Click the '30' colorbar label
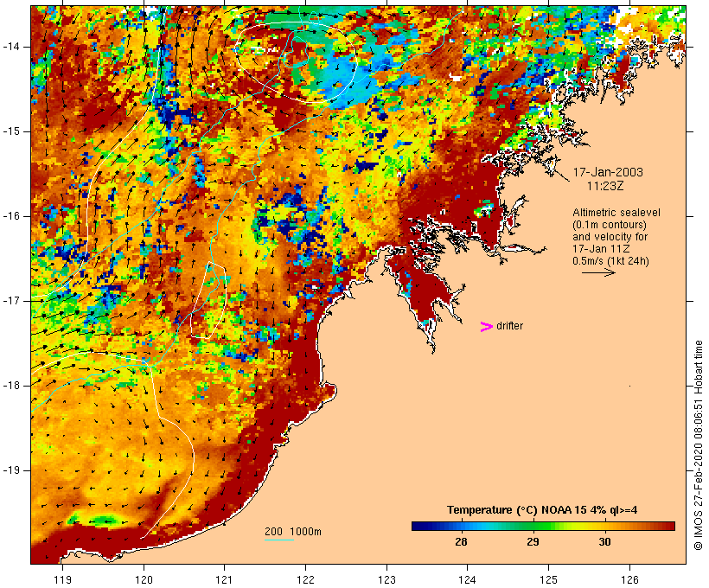 click(604, 541)
